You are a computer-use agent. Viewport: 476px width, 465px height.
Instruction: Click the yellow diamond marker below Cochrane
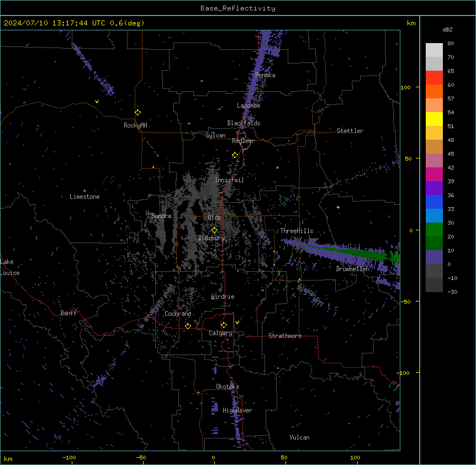pos(188,326)
